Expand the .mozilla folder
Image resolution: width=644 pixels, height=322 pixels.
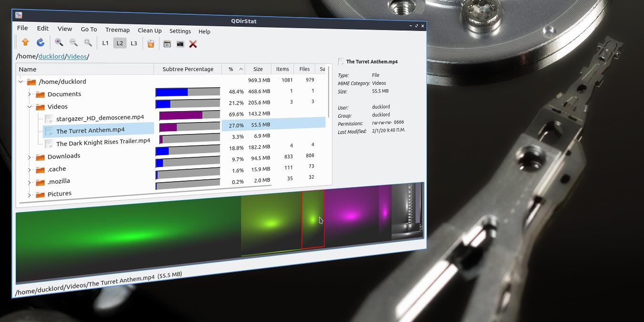click(x=29, y=181)
